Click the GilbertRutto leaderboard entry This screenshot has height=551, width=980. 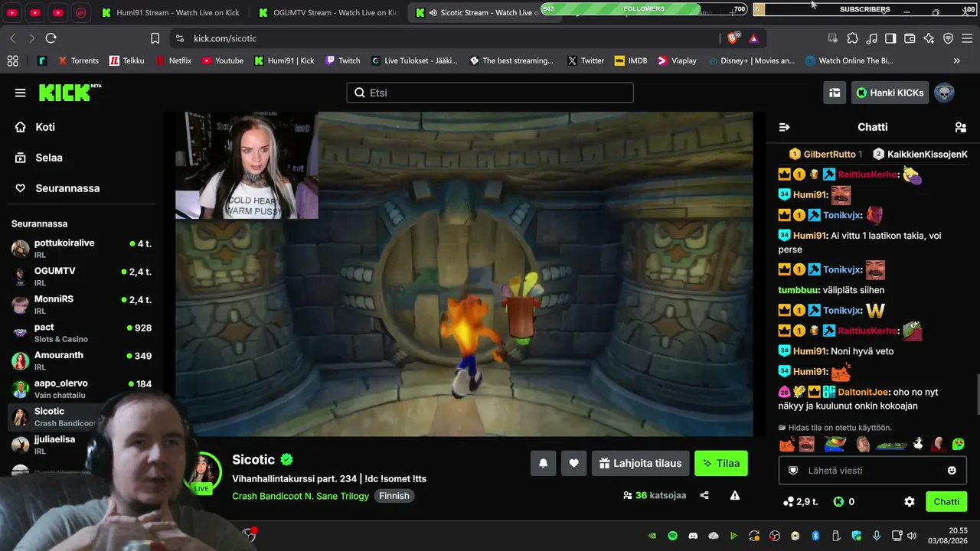click(825, 154)
